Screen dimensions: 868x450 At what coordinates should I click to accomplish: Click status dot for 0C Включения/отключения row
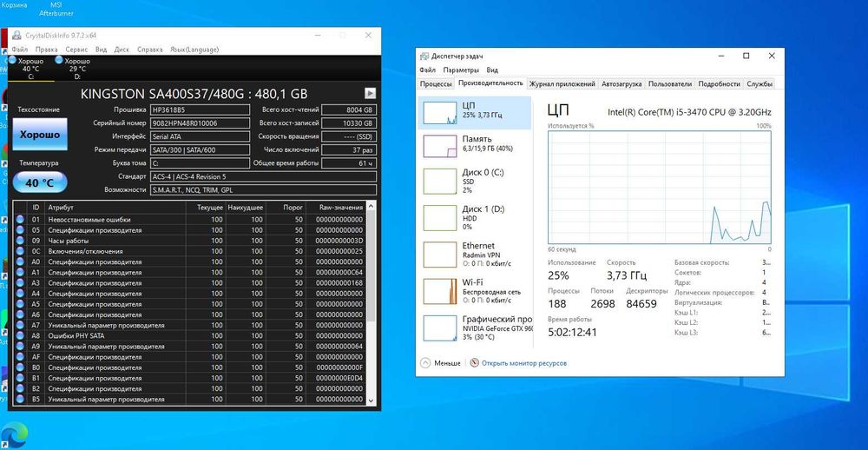pos(21,251)
